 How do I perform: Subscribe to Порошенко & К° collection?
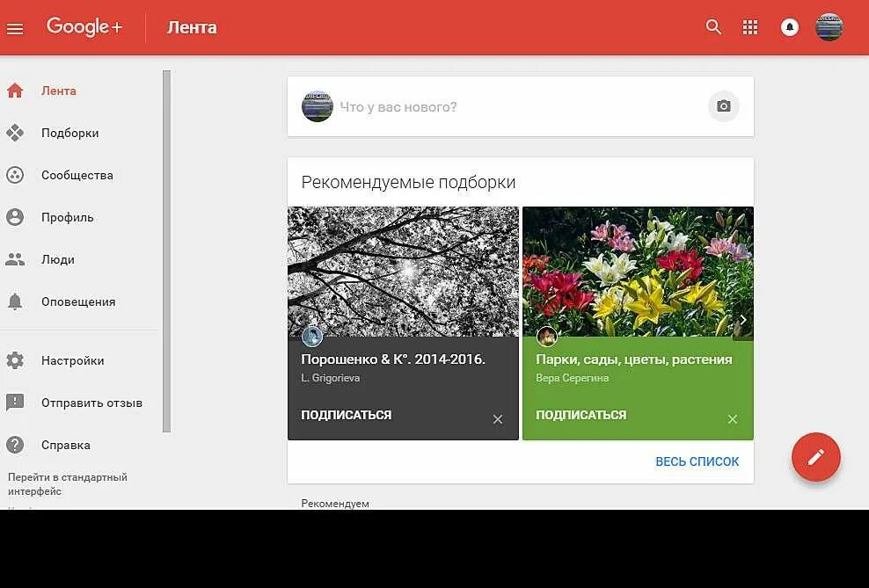click(x=347, y=415)
